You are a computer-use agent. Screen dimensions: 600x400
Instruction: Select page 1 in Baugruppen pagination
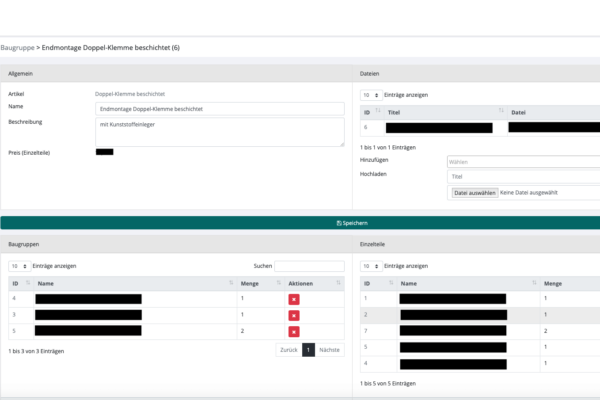tap(308, 350)
